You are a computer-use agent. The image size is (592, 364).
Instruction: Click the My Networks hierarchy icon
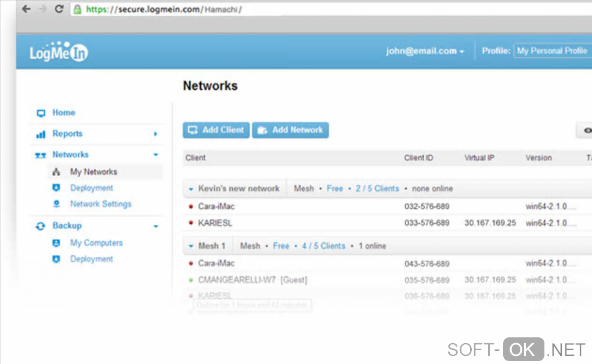click(56, 172)
